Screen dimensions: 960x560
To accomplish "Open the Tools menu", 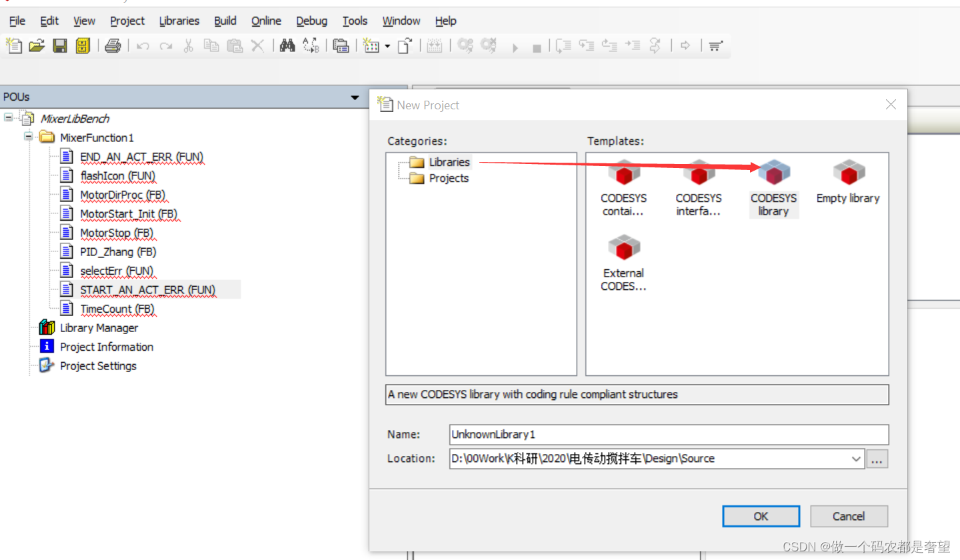I will pyautogui.click(x=355, y=21).
